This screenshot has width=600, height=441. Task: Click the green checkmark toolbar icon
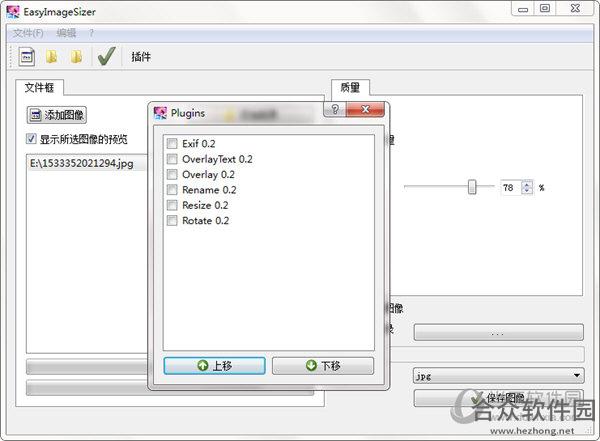(107, 56)
